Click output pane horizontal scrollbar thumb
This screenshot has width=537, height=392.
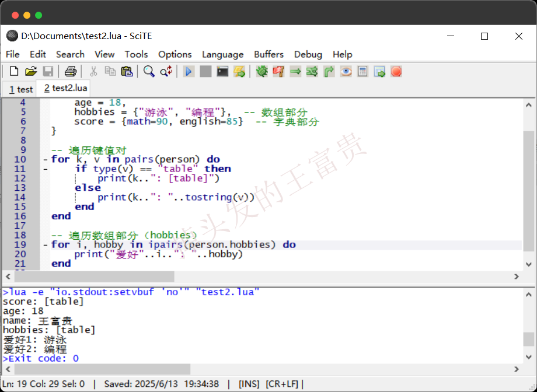tap(102, 369)
